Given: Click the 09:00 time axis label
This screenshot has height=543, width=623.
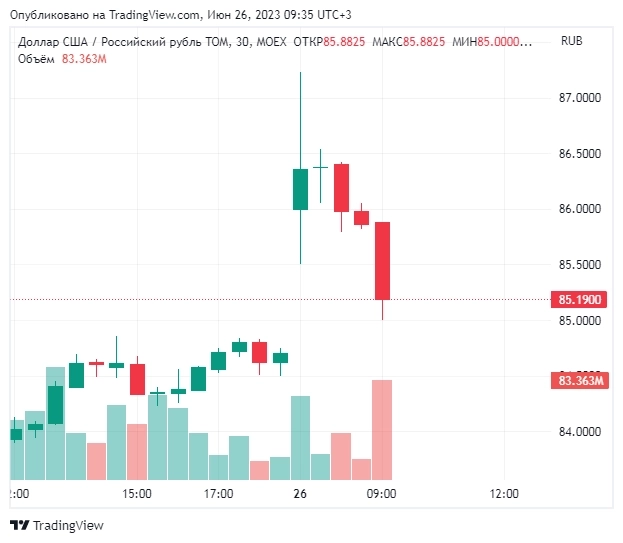Looking at the screenshot, I should tap(382, 493).
